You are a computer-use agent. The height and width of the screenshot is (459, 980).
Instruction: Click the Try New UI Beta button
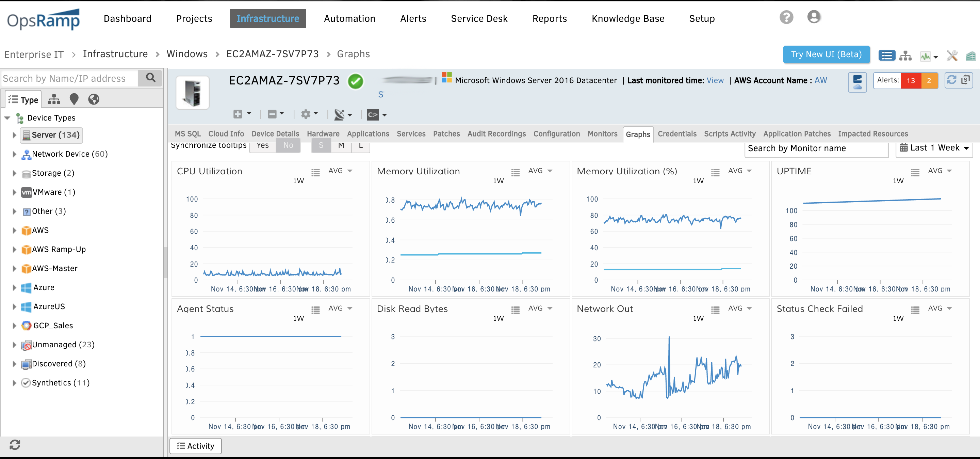coord(826,54)
